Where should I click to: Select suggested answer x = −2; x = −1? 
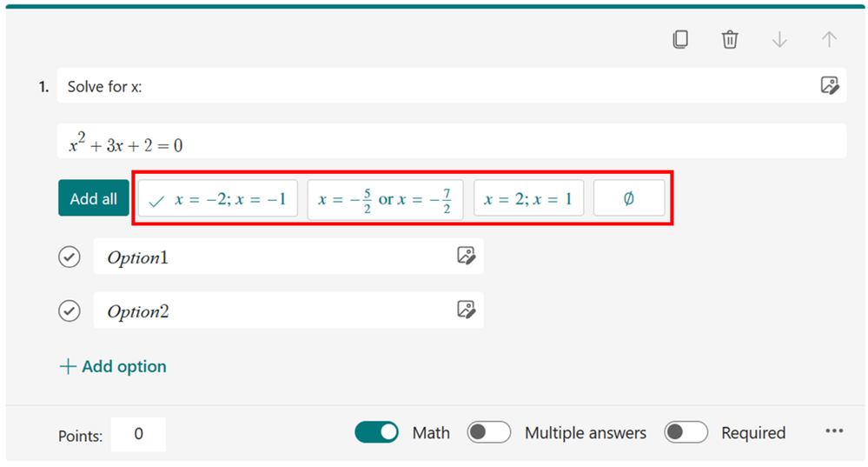218,198
